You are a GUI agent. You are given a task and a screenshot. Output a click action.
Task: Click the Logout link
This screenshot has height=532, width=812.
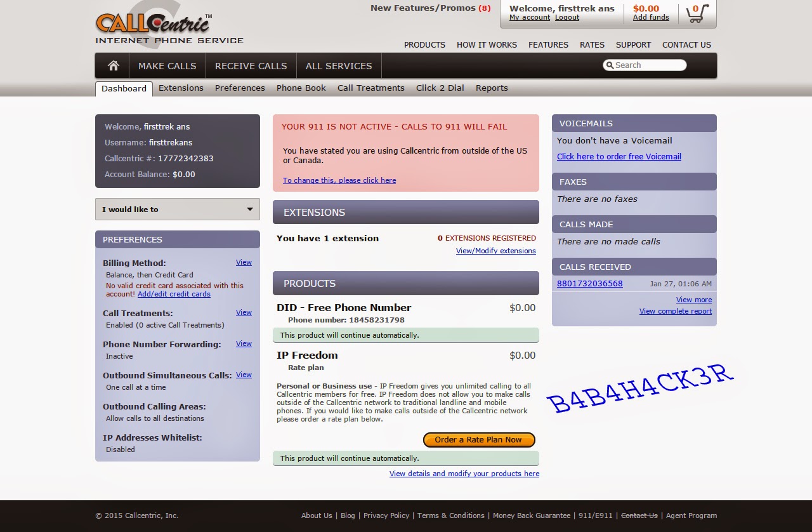click(567, 17)
